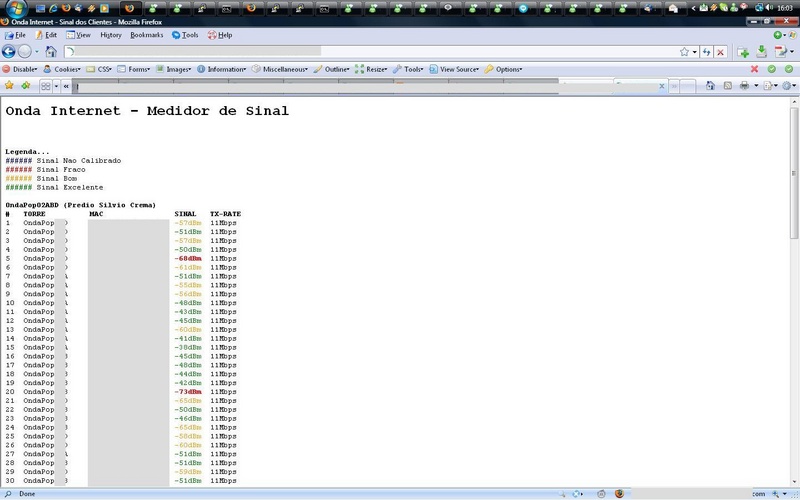Viewport: 800px width, 500px height.
Task: Click the zoom magnifier in status bar
Action: (776, 494)
